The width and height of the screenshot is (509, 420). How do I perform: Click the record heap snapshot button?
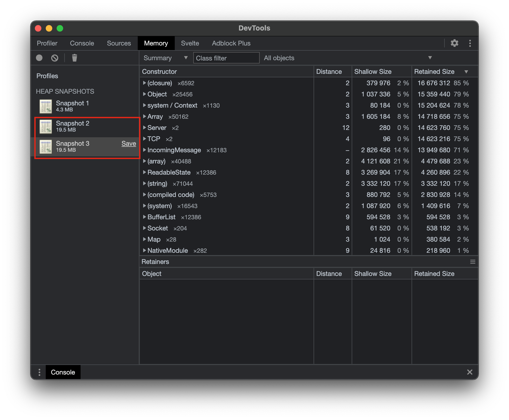coord(39,58)
